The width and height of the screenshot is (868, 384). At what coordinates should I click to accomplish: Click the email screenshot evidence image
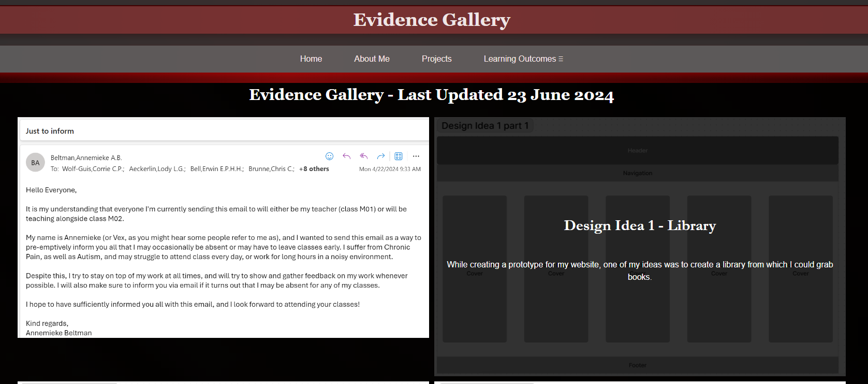click(x=224, y=227)
